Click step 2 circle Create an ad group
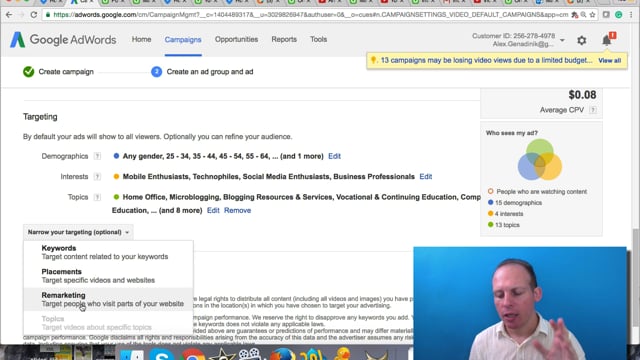640x360 pixels. [156, 72]
